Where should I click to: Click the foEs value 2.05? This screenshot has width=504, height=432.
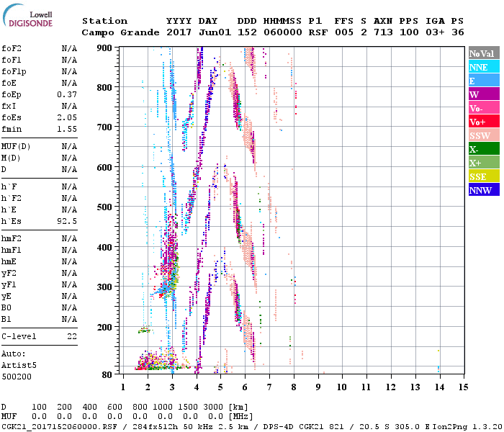[67, 117]
